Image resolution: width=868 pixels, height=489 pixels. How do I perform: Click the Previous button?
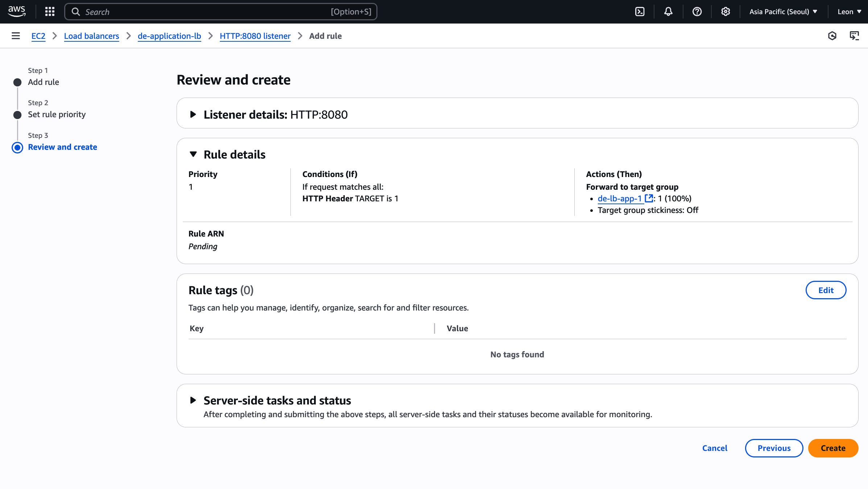click(x=774, y=448)
